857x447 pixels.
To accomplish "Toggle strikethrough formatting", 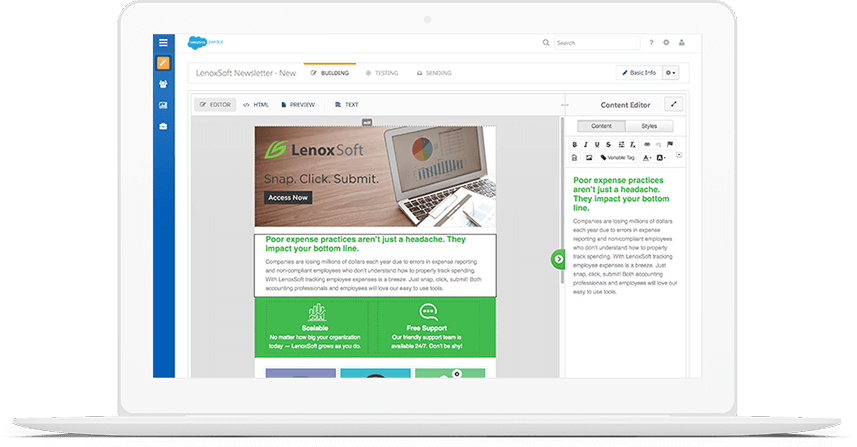I will (608, 145).
